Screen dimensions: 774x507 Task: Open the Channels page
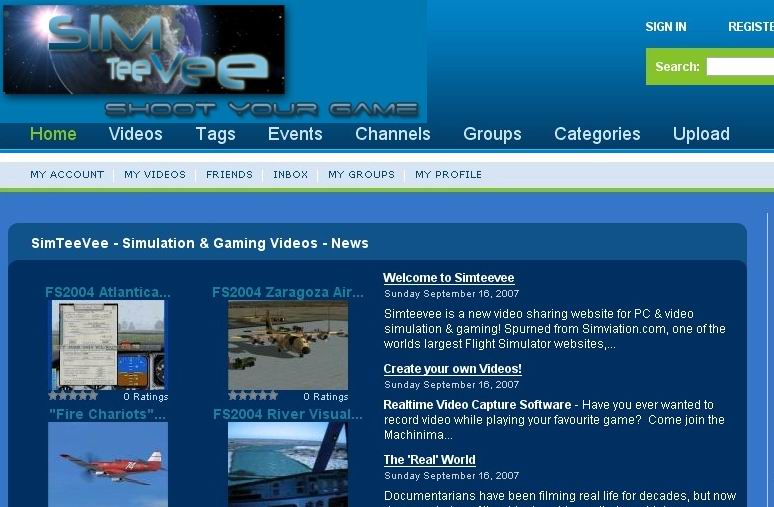pyautogui.click(x=393, y=134)
